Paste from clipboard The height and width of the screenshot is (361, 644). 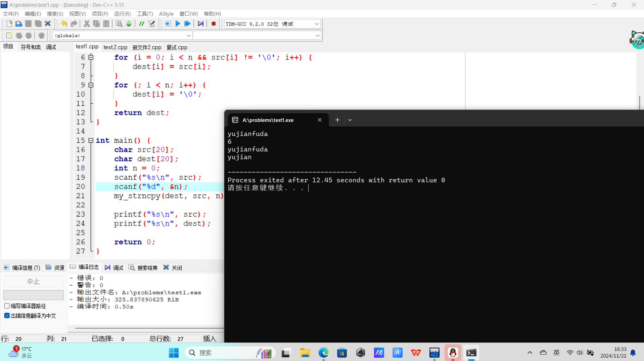coord(106,24)
